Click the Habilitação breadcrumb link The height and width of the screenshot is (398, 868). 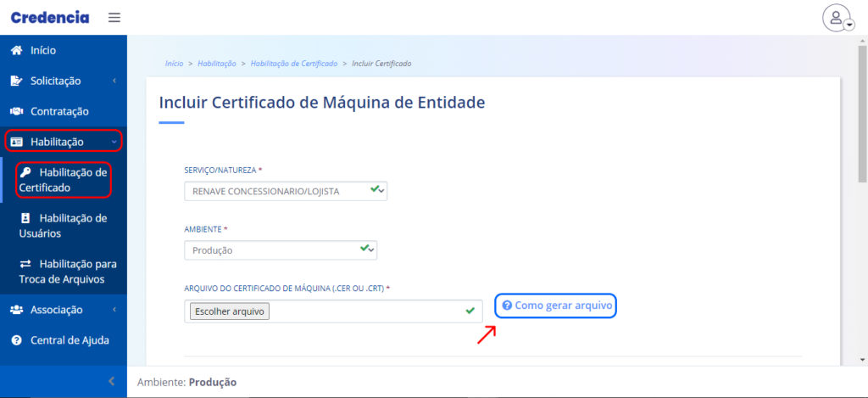click(x=217, y=64)
